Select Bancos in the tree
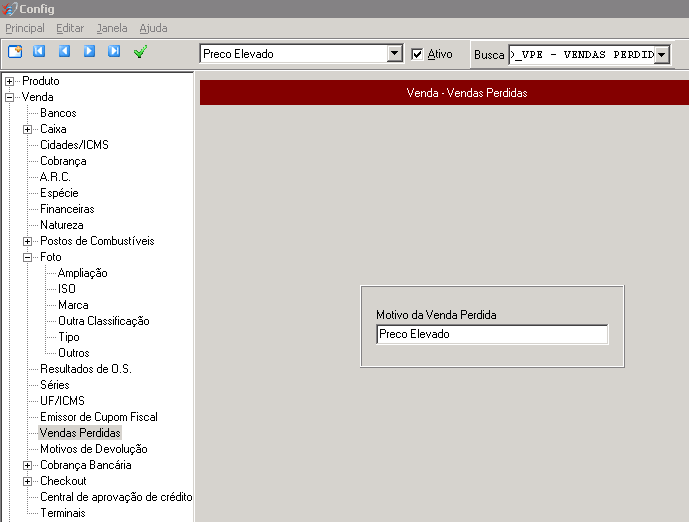 pyautogui.click(x=58, y=113)
